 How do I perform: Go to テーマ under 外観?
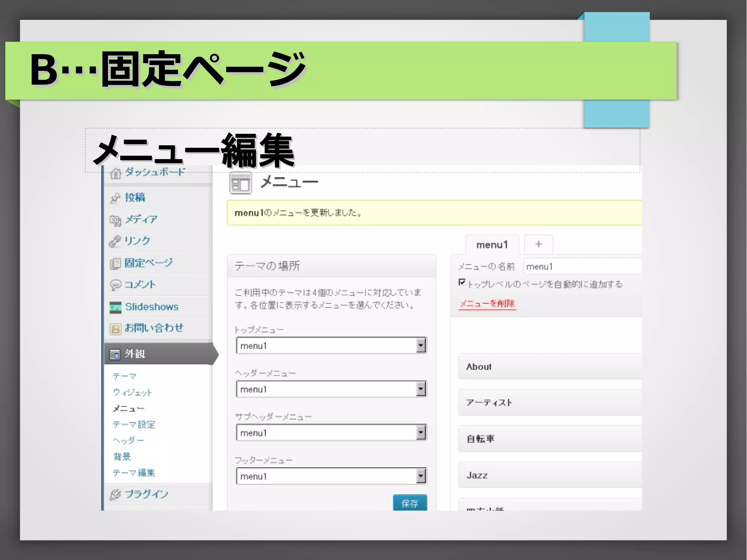125,376
